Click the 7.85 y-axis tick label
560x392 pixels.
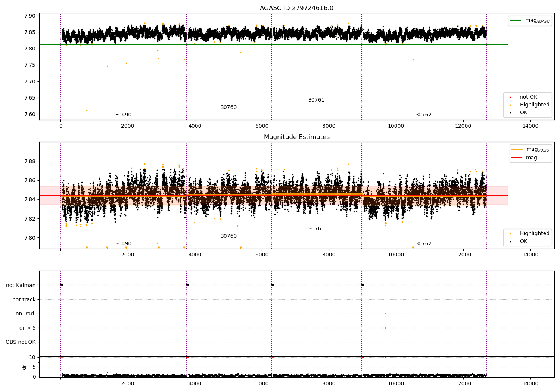point(30,32)
